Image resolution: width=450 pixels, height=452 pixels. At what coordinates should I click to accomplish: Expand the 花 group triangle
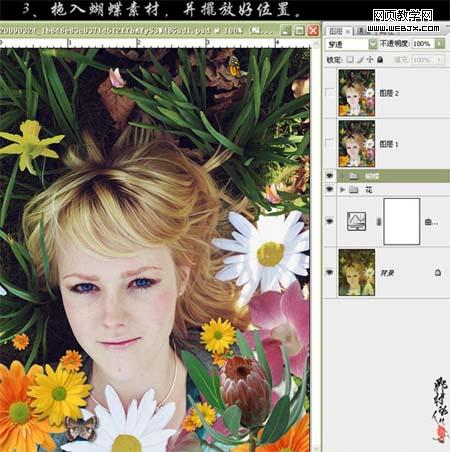pos(342,190)
